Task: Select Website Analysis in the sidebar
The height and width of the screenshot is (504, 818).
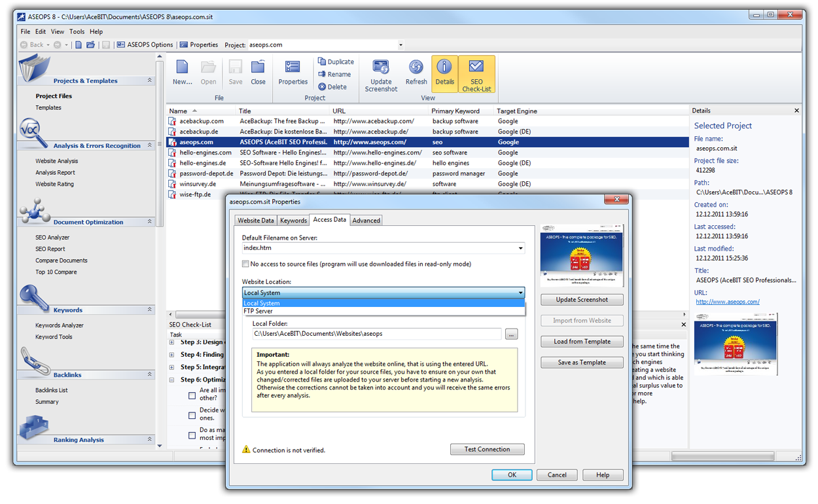Action: [x=57, y=161]
